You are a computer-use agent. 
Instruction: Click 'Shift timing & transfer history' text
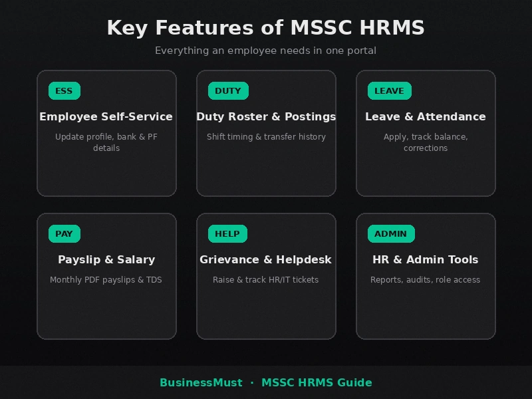pyautogui.click(x=267, y=137)
